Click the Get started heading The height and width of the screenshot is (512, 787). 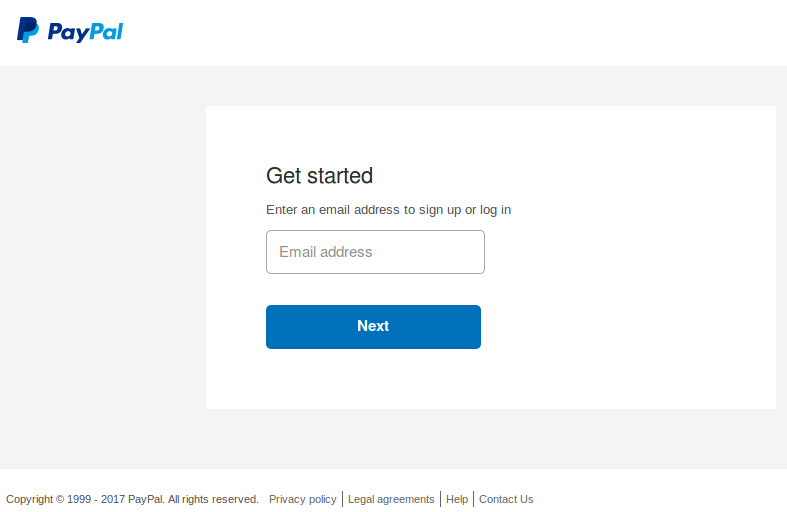(319, 176)
